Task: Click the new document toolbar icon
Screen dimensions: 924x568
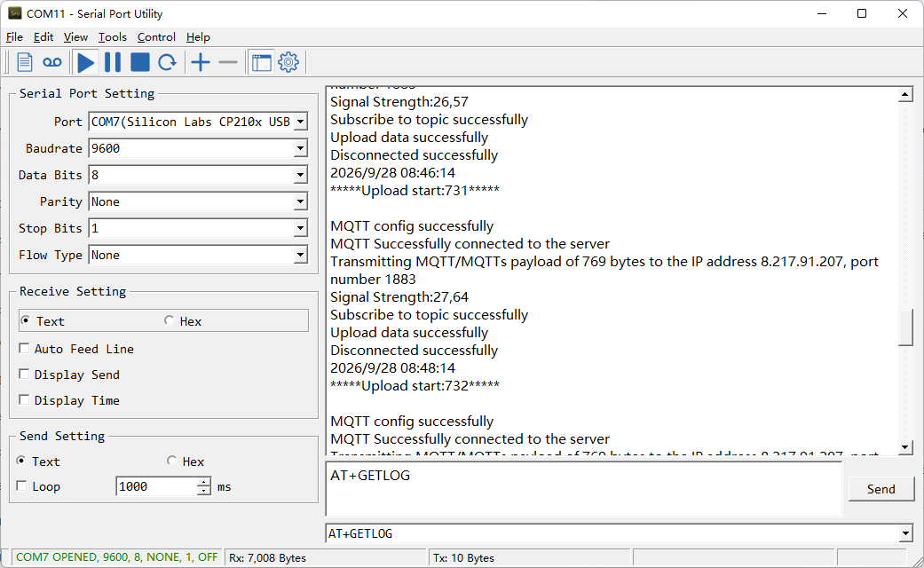Action: [25, 62]
